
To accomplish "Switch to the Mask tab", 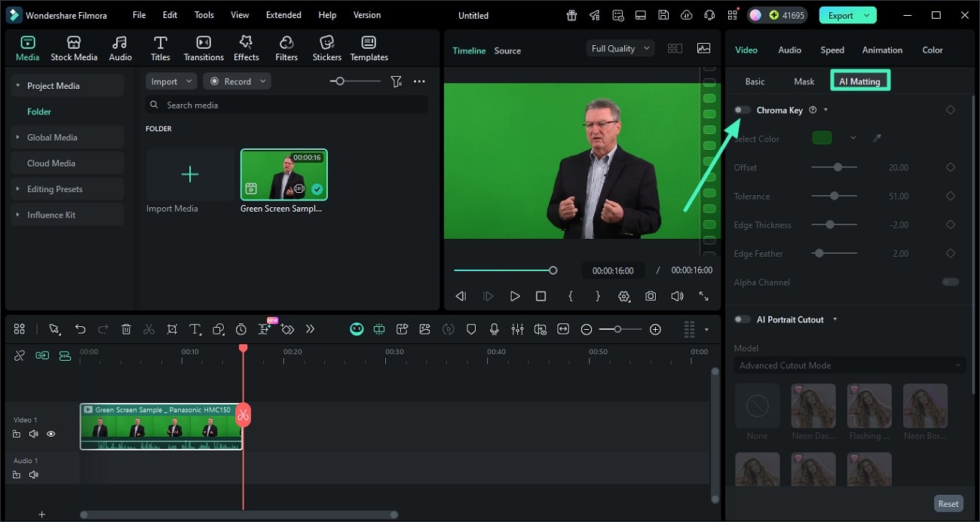I will point(804,81).
